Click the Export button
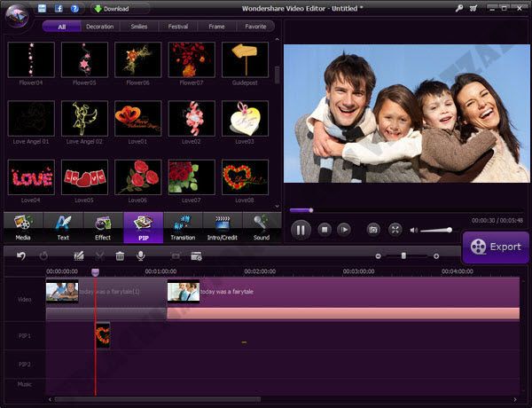532x408 pixels. [496, 247]
